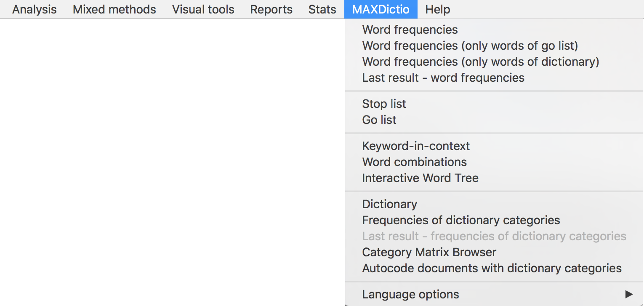The width and height of the screenshot is (644, 306).
Task: Select plain Word frequencies entry
Action: click(x=494, y=30)
